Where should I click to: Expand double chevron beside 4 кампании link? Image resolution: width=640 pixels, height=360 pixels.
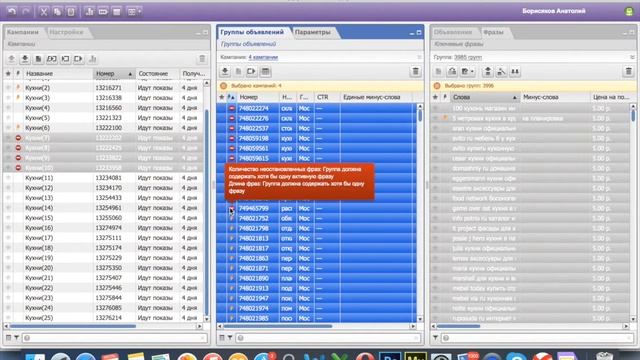(419, 57)
